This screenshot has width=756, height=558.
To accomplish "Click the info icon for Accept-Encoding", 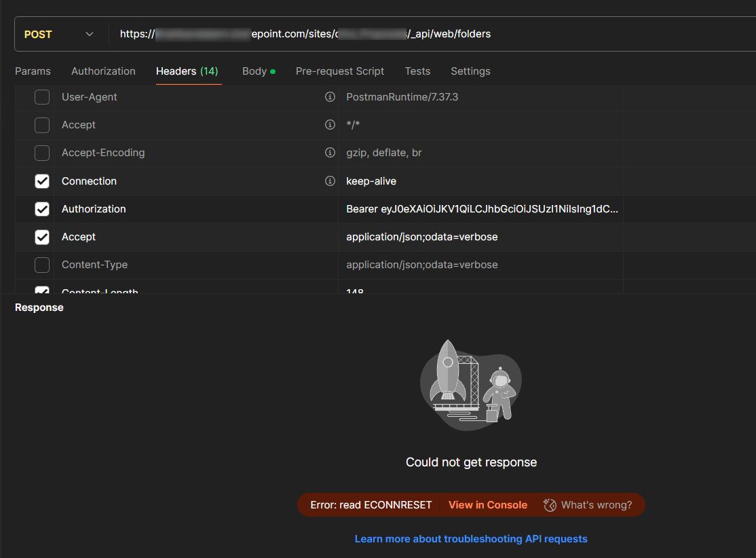I will point(330,153).
